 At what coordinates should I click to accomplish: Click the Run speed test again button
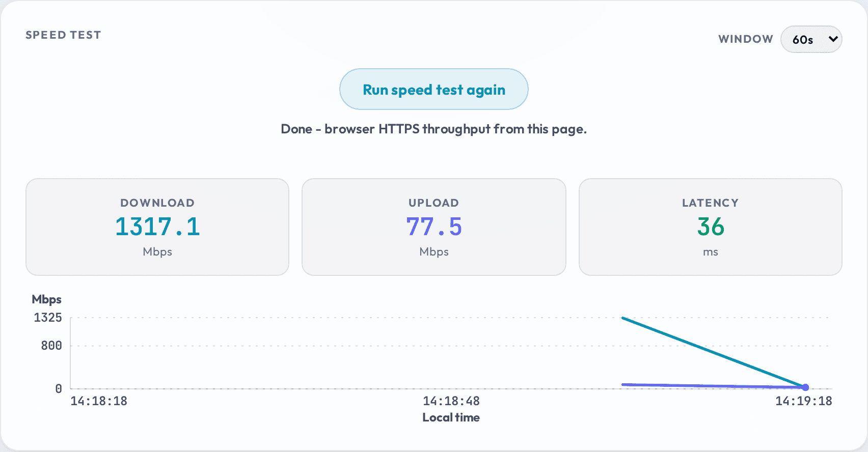[x=433, y=89]
